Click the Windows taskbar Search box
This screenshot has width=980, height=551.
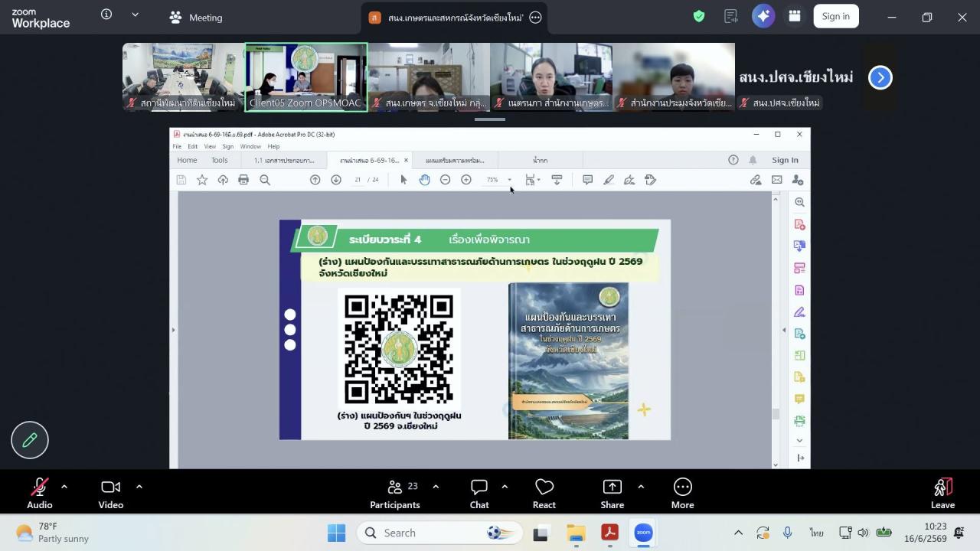click(439, 533)
